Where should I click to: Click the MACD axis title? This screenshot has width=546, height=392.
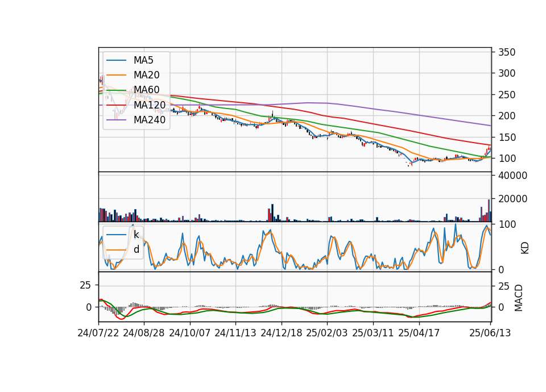point(519,298)
